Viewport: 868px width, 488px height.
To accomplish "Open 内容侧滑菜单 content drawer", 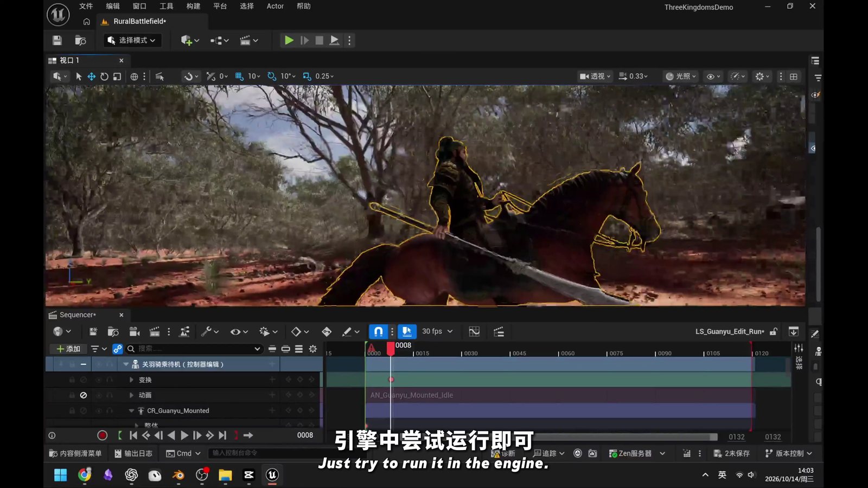I will [75, 453].
